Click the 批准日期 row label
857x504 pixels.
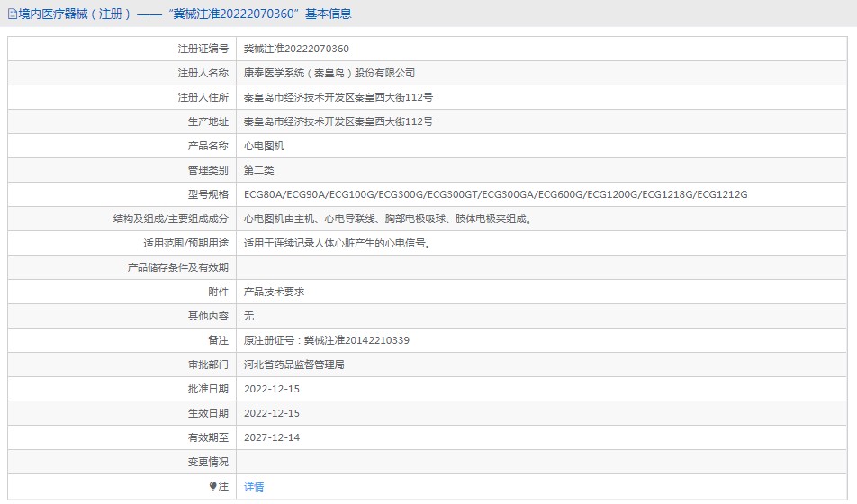point(208,389)
